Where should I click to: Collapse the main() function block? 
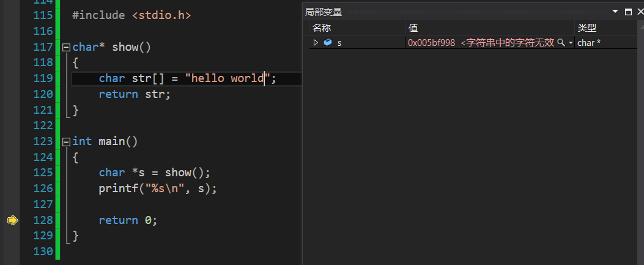(66, 141)
